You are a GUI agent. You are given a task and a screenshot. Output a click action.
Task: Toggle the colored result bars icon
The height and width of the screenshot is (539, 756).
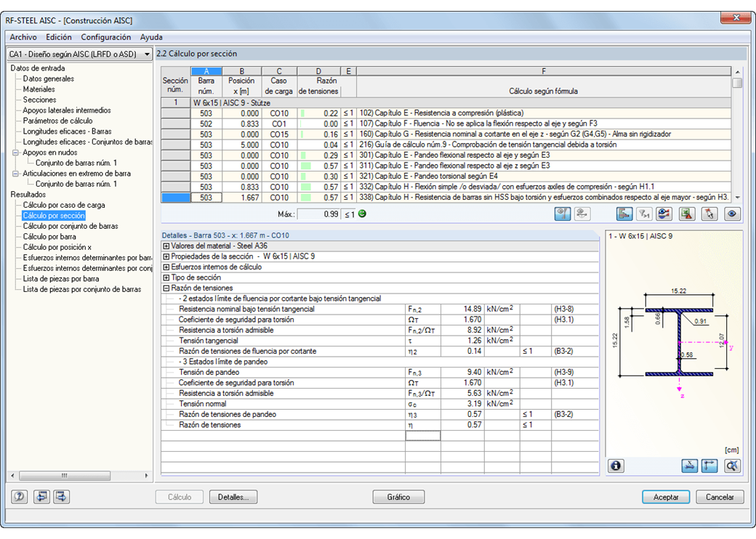click(624, 214)
